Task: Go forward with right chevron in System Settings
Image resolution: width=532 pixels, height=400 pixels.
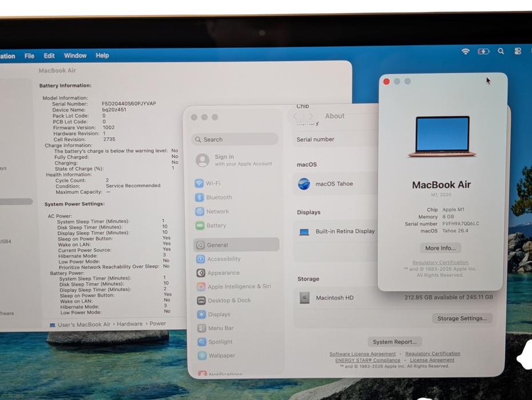Action: pyautogui.click(x=311, y=116)
